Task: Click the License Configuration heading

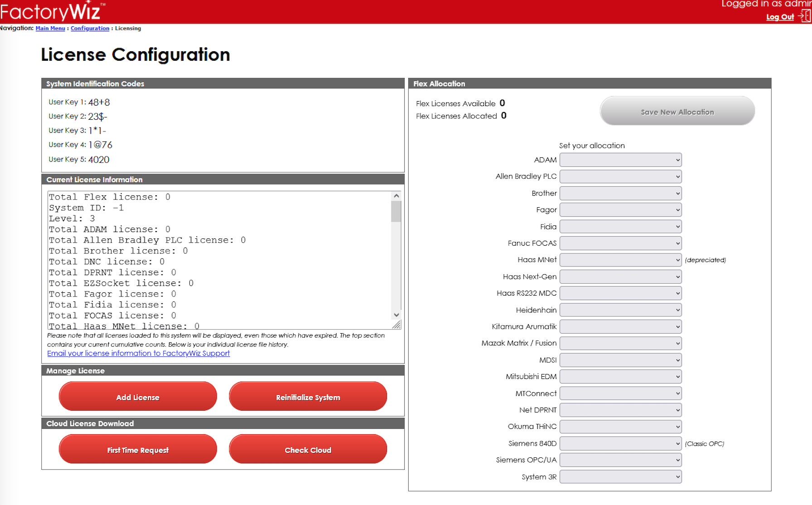Action: (x=135, y=54)
